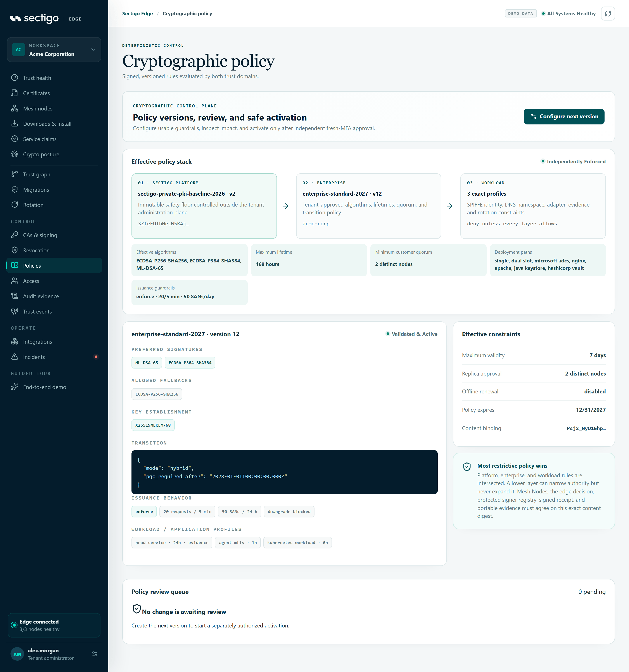Image resolution: width=629 pixels, height=672 pixels.
Task: Click the ML-DSA-65 preferred signature chip
Action: point(146,363)
